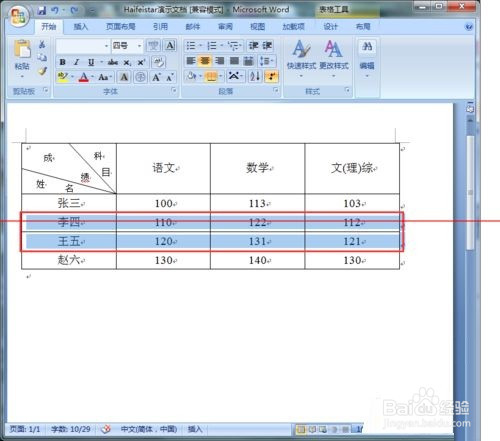
Task: Switch to 审阅 (Review) tab
Action: coord(225,27)
